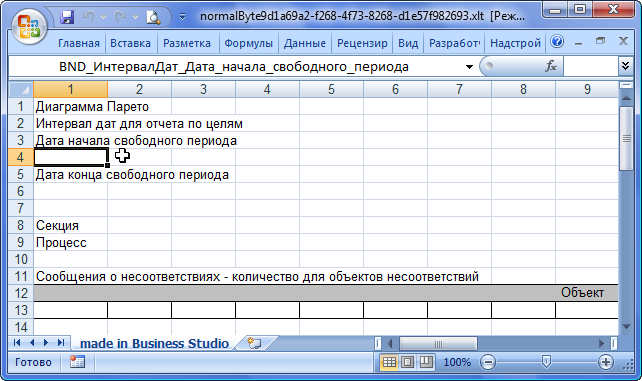Click the vertical scroll up arrow
This screenshot has height=381, width=642.
[626, 98]
